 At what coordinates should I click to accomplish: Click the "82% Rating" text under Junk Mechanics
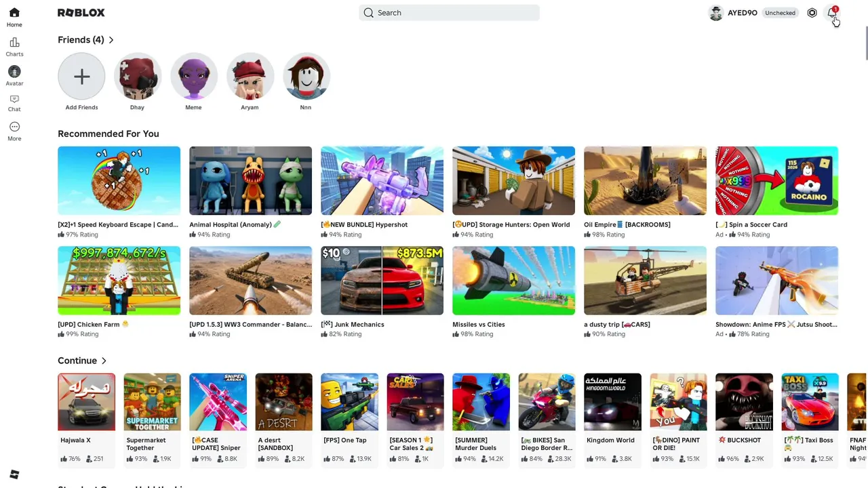click(344, 334)
